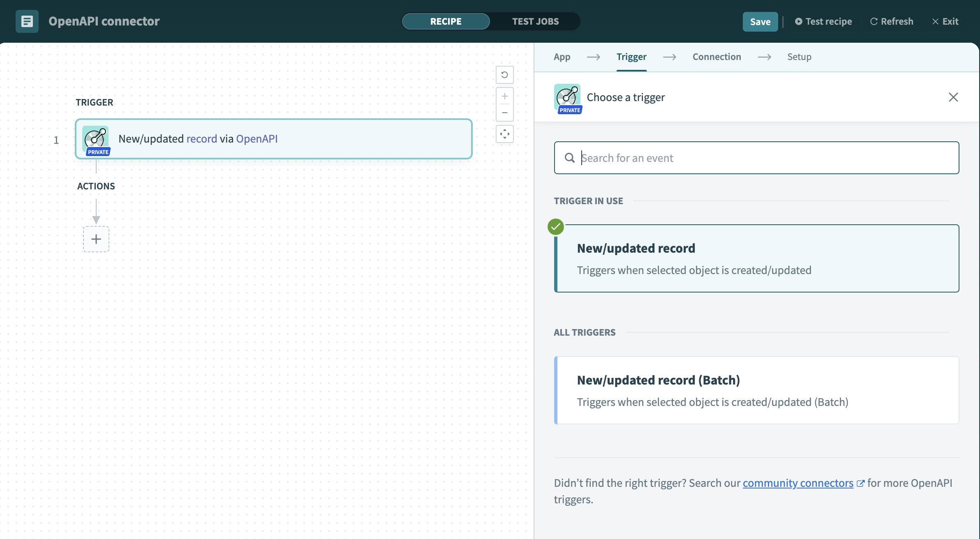
Task: Expand the Setup step in breadcrumb
Action: pos(800,56)
